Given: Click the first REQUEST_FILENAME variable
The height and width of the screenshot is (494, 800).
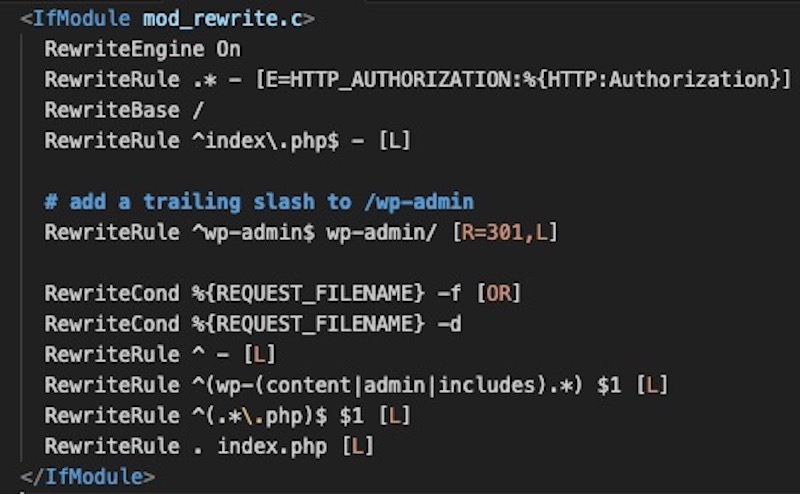Looking at the screenshot, I should point(308,293).
